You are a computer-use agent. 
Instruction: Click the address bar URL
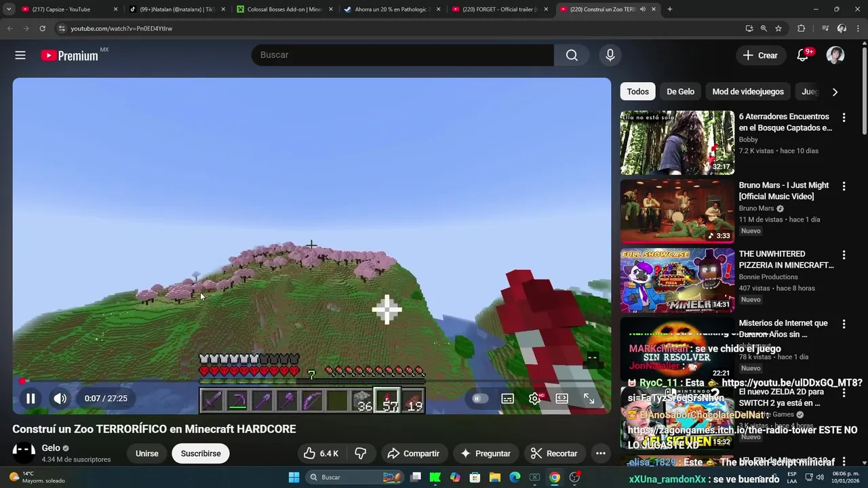pos(121,28)
